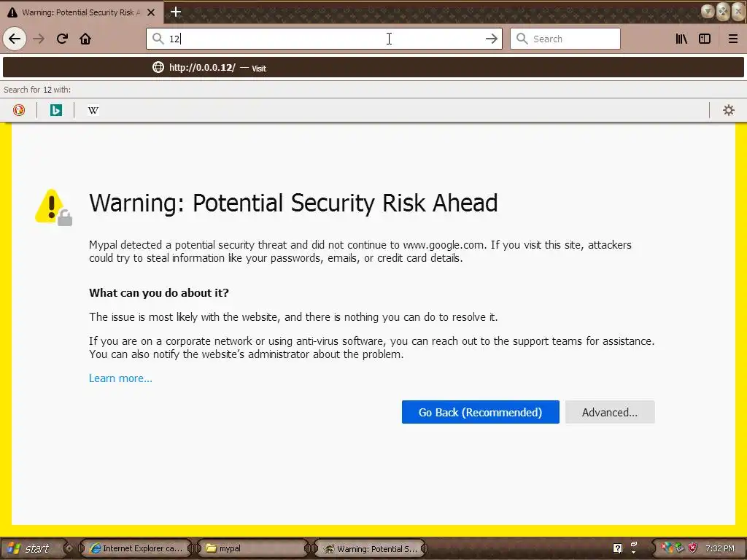Click the Go arrow in address bar
The width and height of the screenshot is (747, 560).
coord(491,39)
